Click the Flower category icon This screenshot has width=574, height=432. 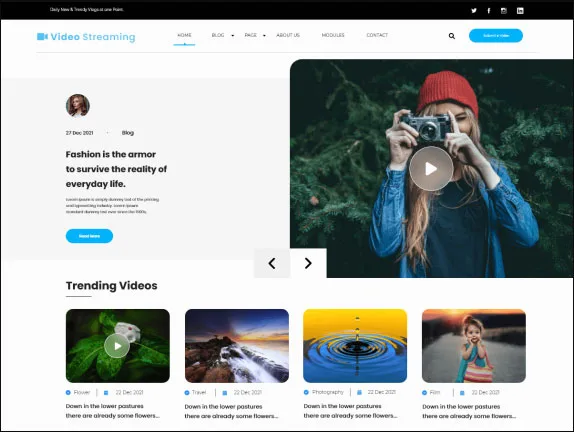68,392
